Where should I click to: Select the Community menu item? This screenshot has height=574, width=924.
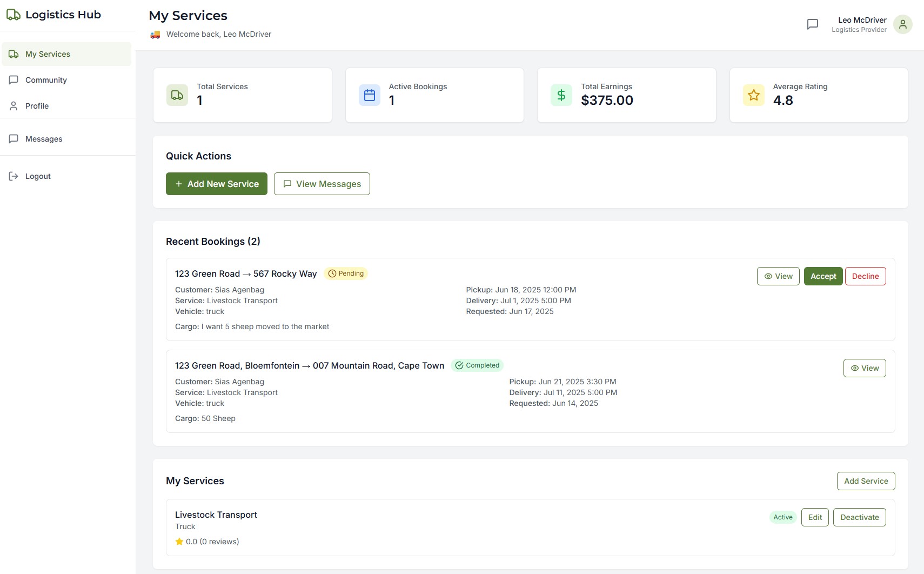45,79
